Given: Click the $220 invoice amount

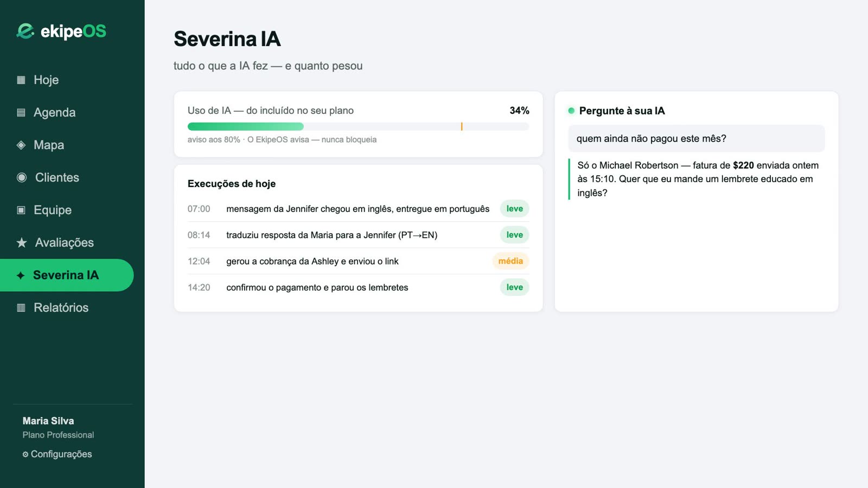Looking at the screenshot, I should tap(743, 165).
